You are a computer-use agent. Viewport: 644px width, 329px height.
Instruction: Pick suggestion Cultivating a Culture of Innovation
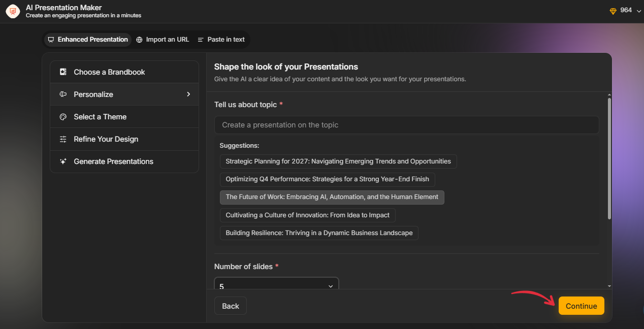(x=307, y=215)
